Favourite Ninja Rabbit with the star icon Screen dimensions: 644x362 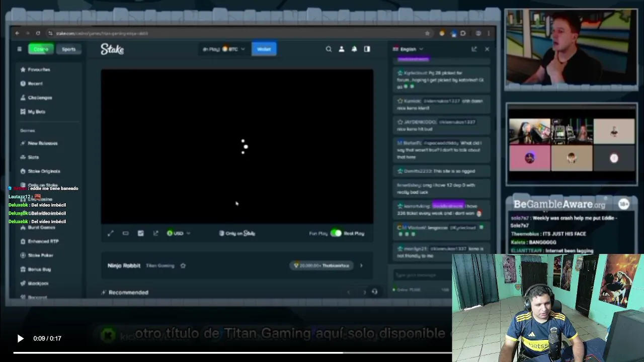coord(183,265)
